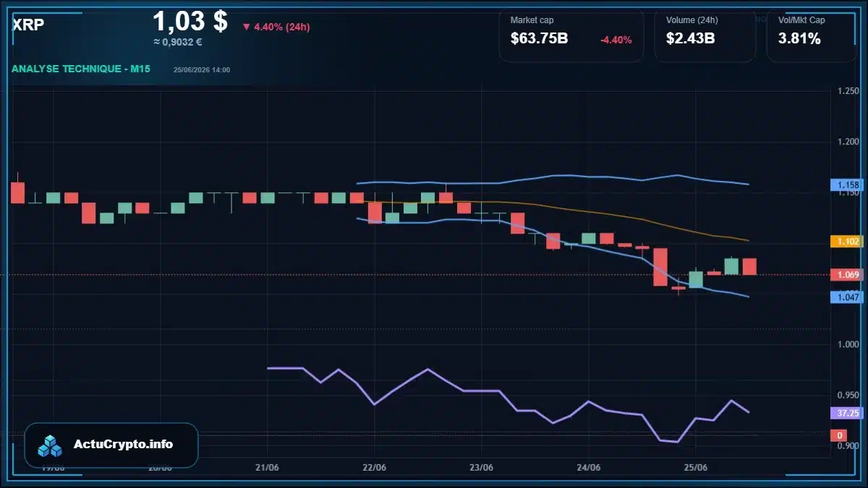Viewport: 868px width, 488px height.
Task: Click the Vol/Mkt Cap 3.81% value
Action: coord(799,39)
